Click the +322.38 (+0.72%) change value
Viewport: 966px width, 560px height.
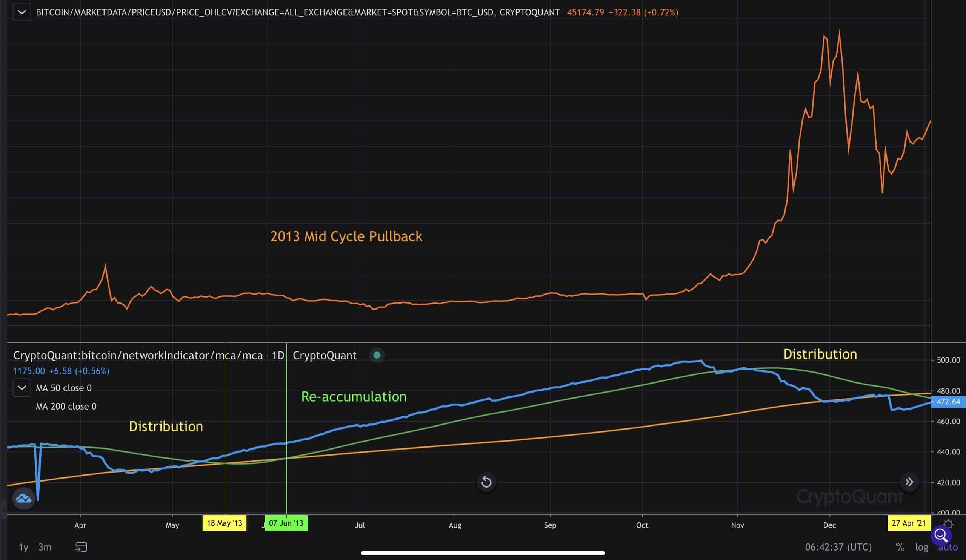click(643, 12)
